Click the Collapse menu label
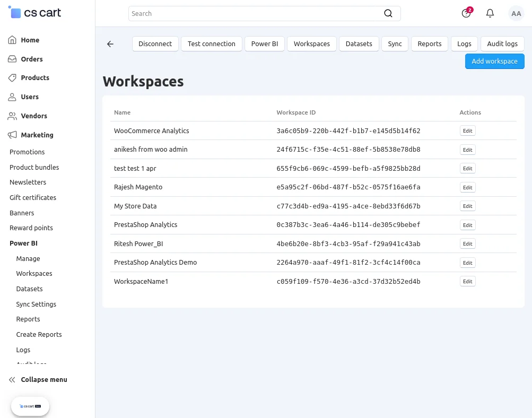This screenshot has width=532, height=418. (44, 380)
